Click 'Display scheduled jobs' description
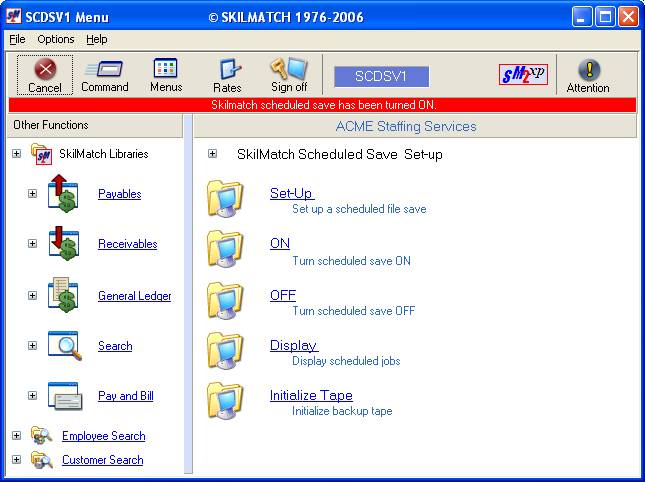 (346, 361)
